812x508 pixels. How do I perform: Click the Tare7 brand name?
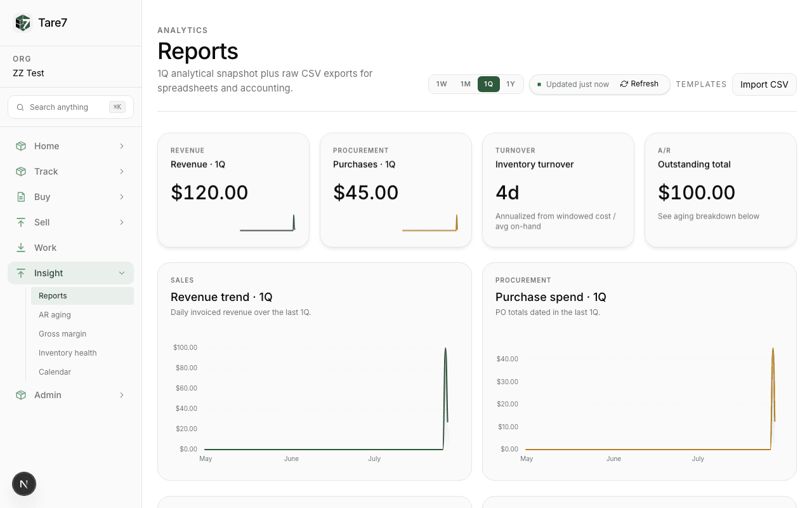tap(53, 23)
